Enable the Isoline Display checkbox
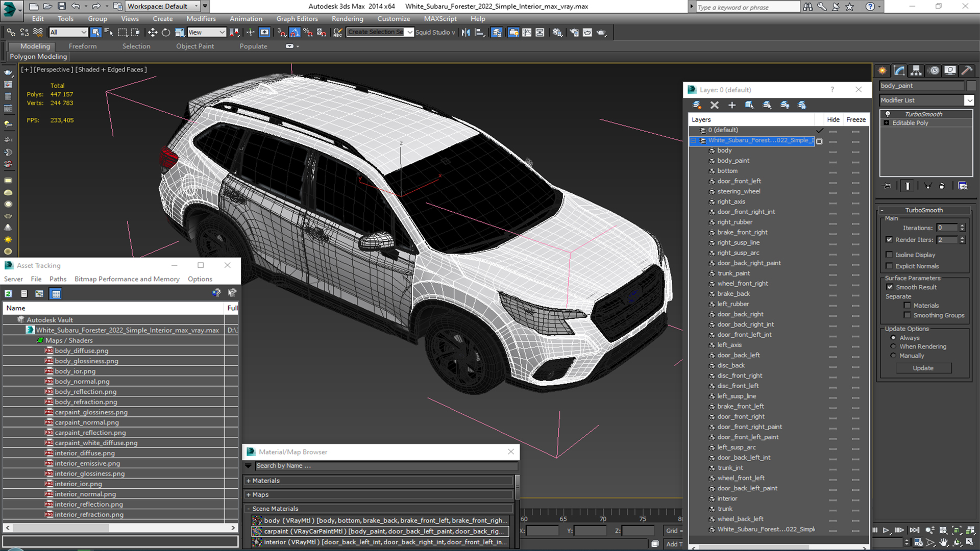This screenshot has width=980, height=551. (x=889, y=255)
